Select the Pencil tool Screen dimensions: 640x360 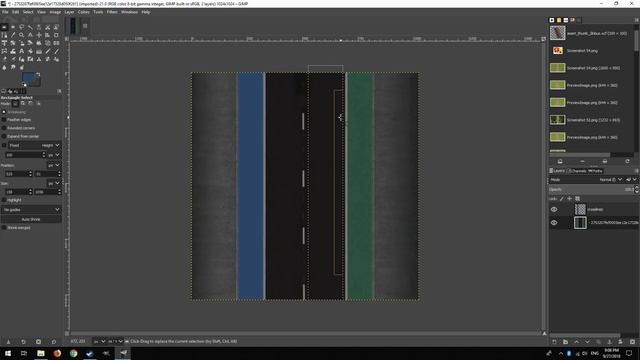point(47,51)
